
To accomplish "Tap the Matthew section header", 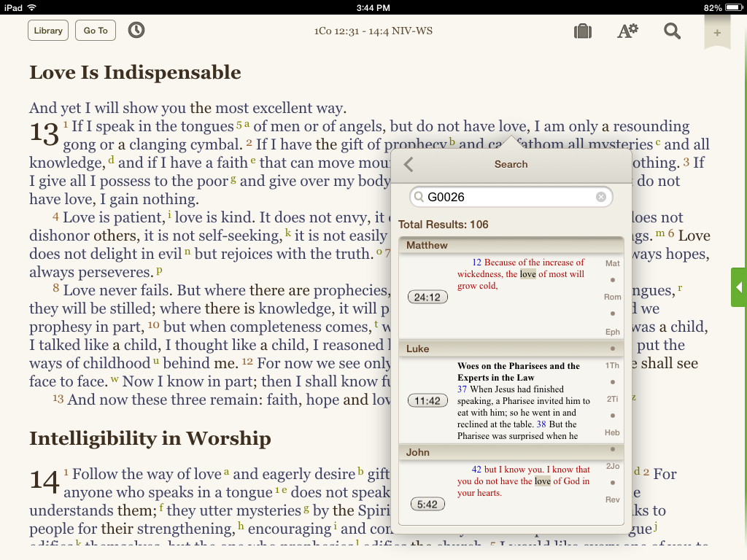I will (511, 245).
